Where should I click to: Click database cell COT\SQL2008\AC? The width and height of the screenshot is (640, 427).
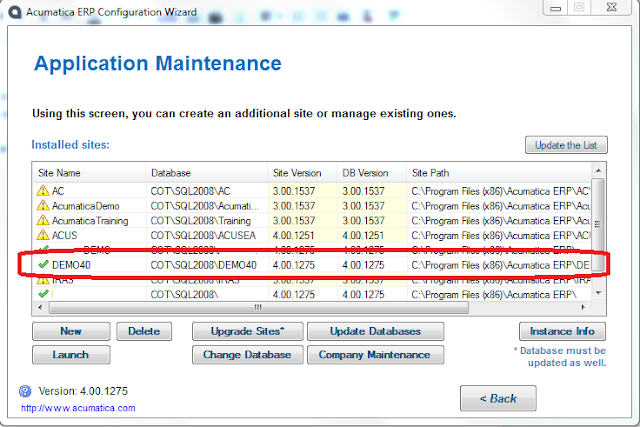(x=190, y=191)
